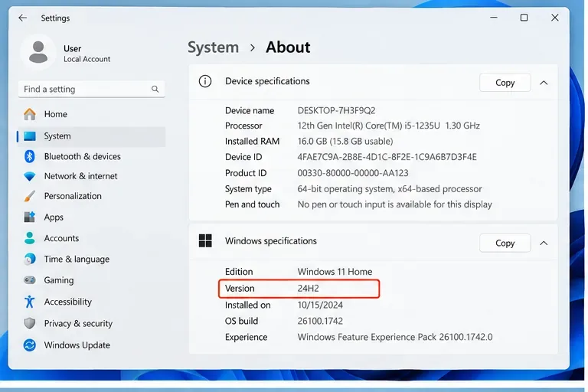This screenshot has height=392, width=588.
Task: Select the processor value i5-1235U text
Action: [388, 126]
